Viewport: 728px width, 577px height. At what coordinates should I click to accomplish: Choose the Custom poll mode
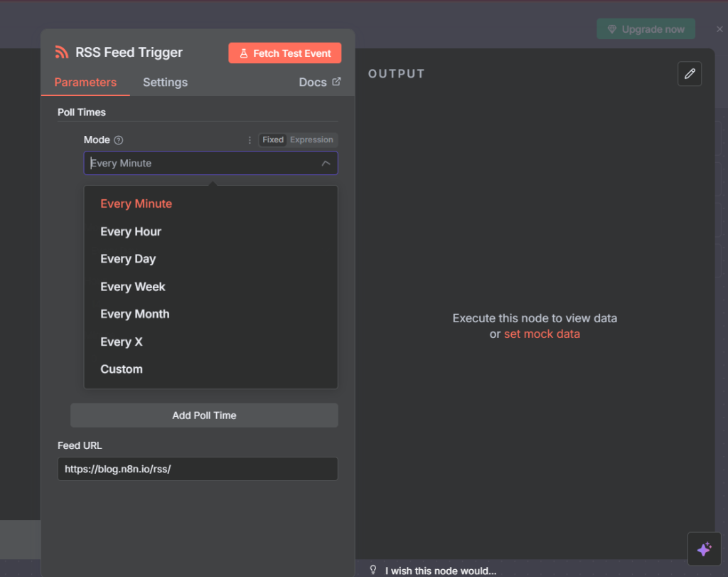coord(122,369)
